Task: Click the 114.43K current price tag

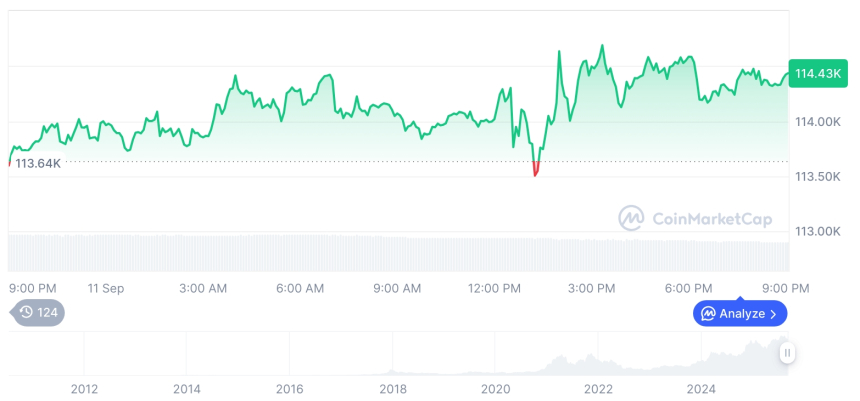Action: [x=816, y=73]
